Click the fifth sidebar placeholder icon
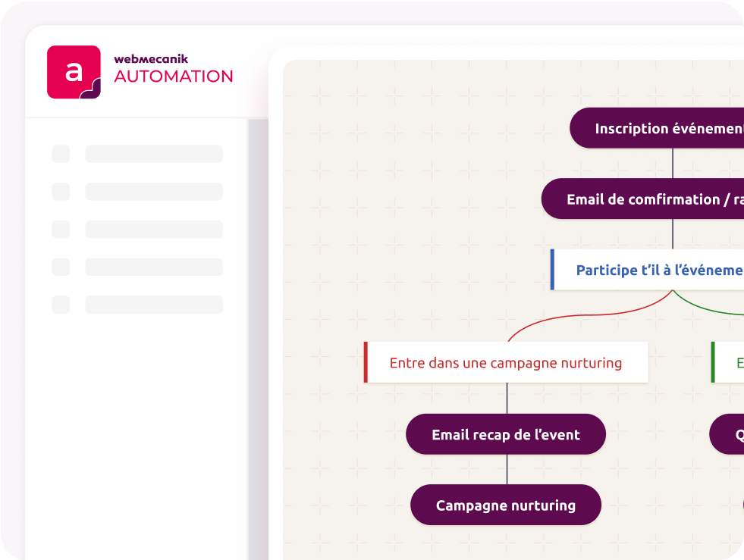744x560 pixels. pos(61,305)
